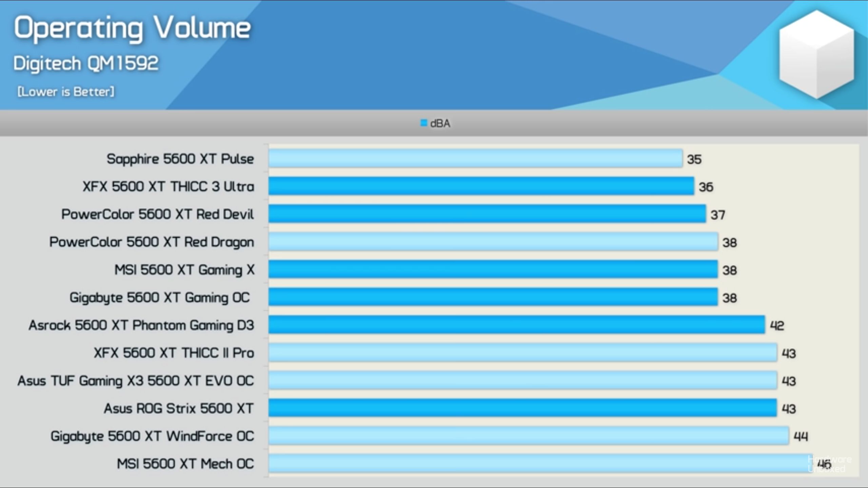Click the Gigabyte WindForce OC label
868x488 pixels.
coord(152,436)
